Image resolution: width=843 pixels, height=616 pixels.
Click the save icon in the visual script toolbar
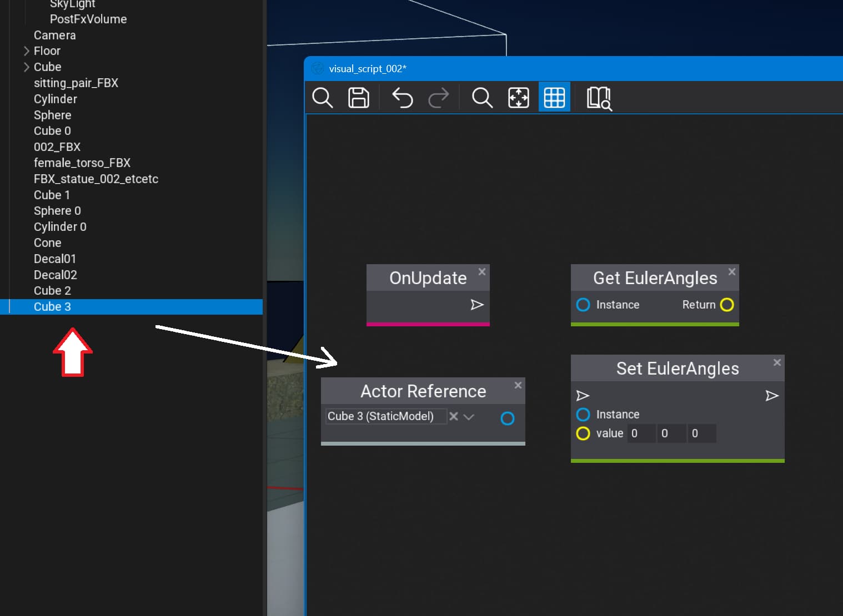(358, 98)
